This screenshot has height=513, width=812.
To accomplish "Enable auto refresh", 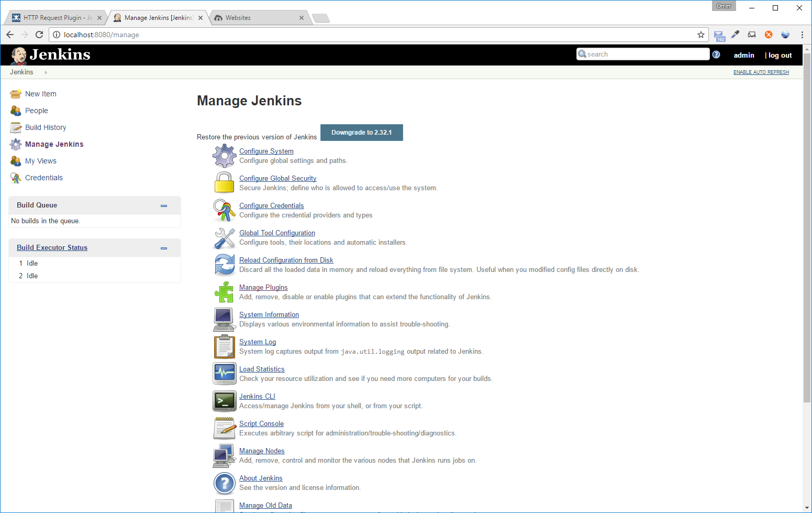I will point(761,72).
